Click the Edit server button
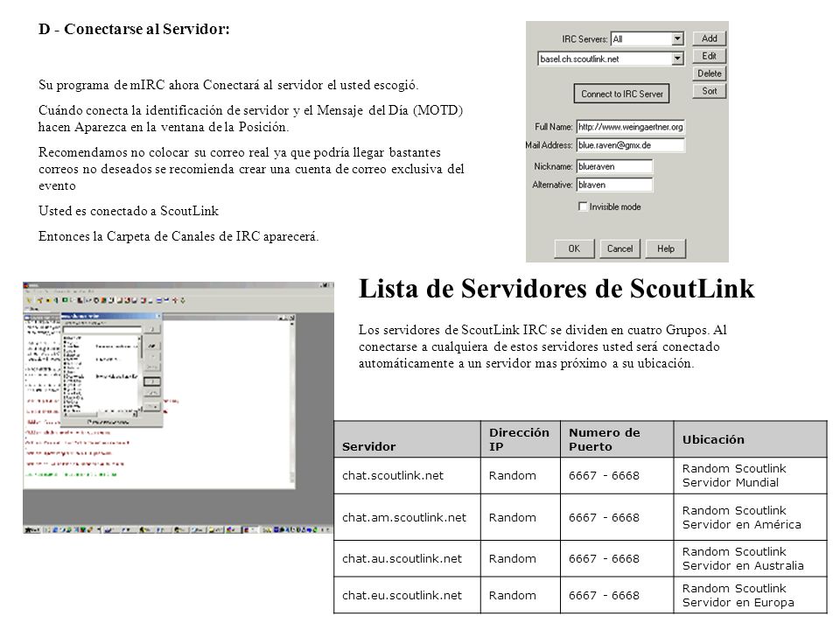 tap(710, 56)
